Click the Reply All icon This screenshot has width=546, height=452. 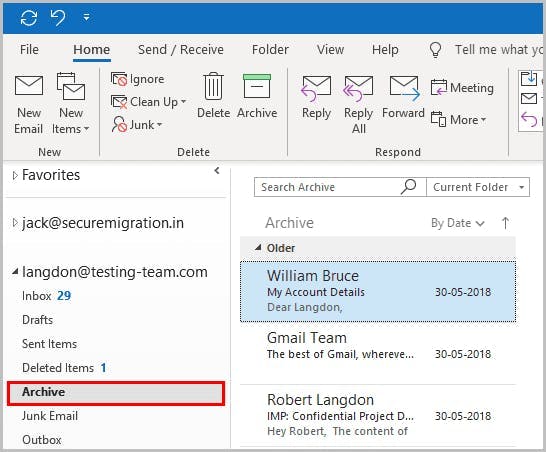[358, 88]
